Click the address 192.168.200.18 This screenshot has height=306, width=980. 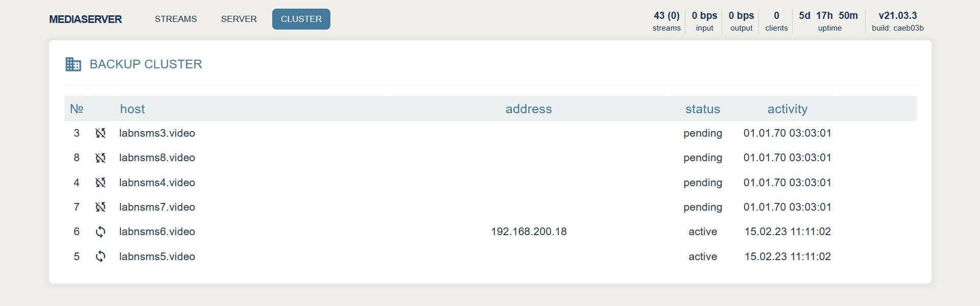529,232
